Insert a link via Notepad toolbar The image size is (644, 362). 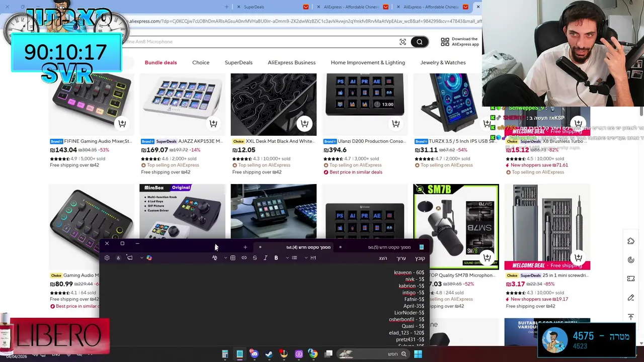point(244,258)
